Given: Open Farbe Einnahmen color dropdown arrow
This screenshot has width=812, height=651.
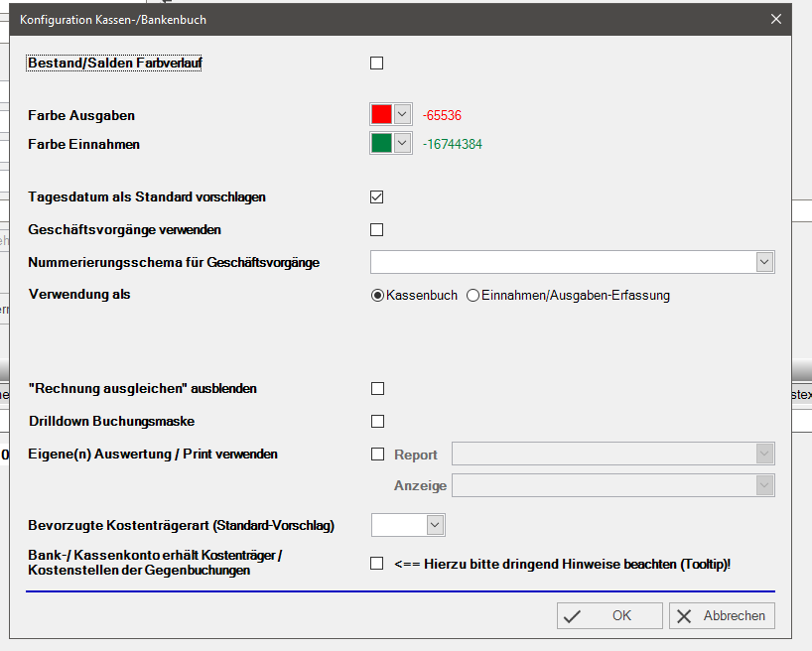Looking at the screenshot, I should [x=402, y=144].
